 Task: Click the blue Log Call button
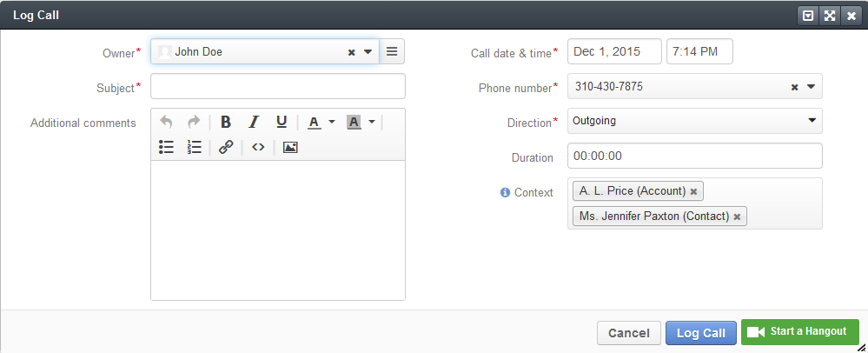click(x=701, y=333)
